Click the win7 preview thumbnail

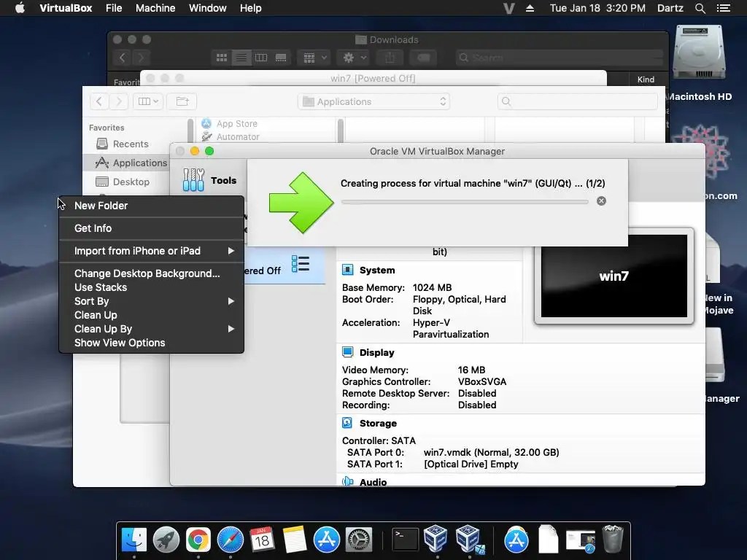(614, 276)
